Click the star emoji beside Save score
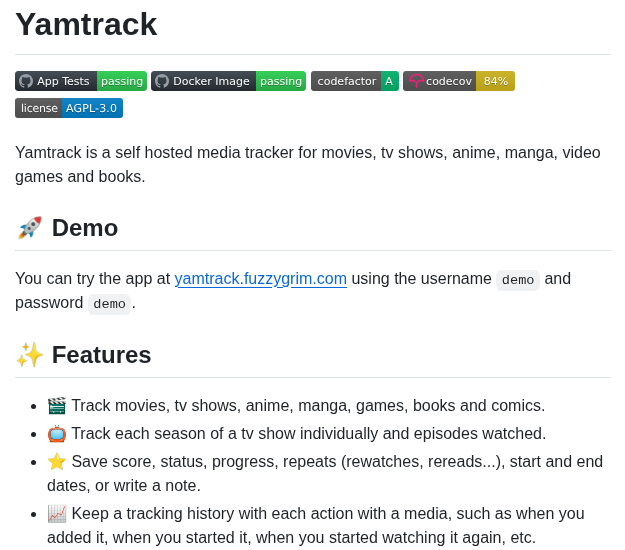Screen dimensions: 625x550 (57, 462)
